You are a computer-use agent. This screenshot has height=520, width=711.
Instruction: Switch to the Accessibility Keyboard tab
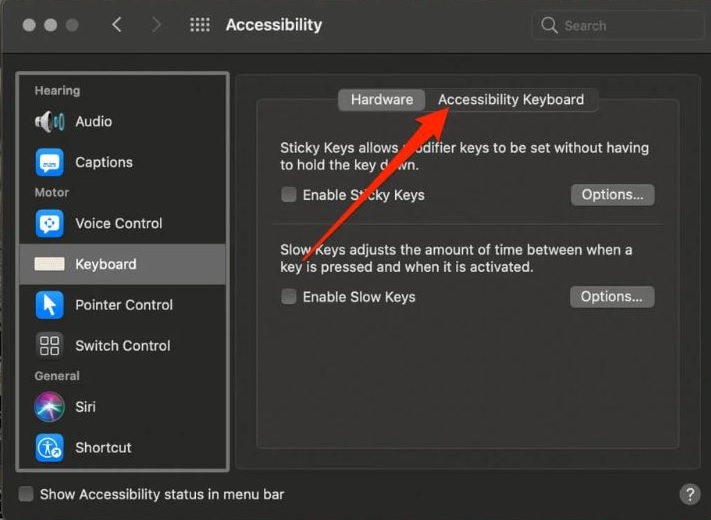(x=511, y=100)
